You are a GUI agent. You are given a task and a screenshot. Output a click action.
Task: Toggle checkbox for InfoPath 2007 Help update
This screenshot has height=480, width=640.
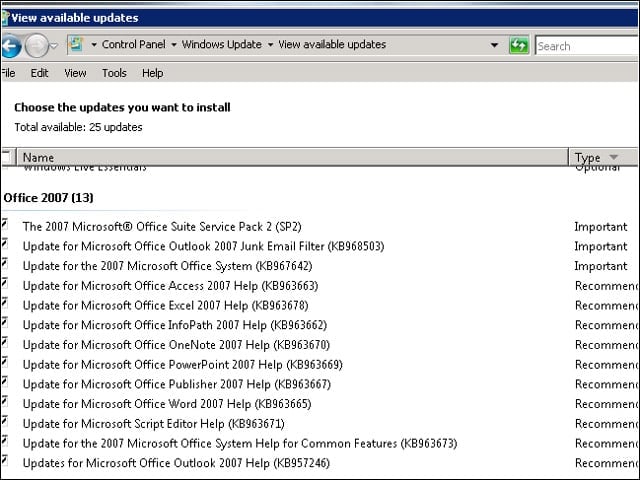tap(5, 322)
